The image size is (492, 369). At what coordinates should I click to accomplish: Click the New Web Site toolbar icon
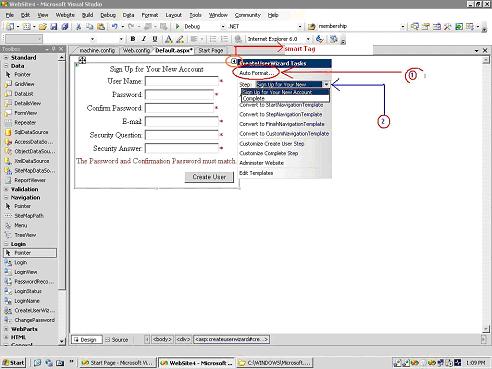pos(10,26)
